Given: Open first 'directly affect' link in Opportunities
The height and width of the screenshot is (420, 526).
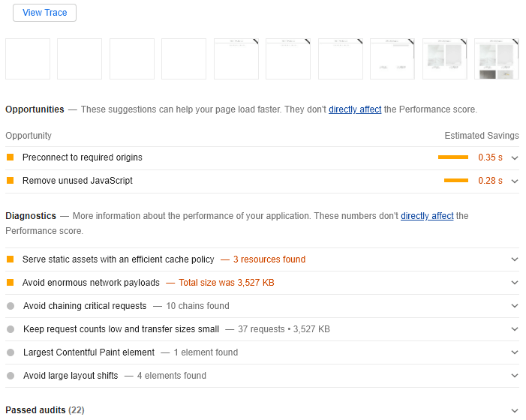Looking at the screenshot, I should coord(355,109).
